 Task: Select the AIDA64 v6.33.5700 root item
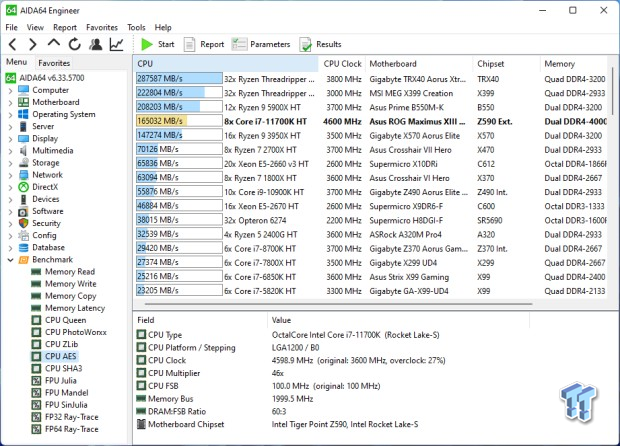point(45,78)
